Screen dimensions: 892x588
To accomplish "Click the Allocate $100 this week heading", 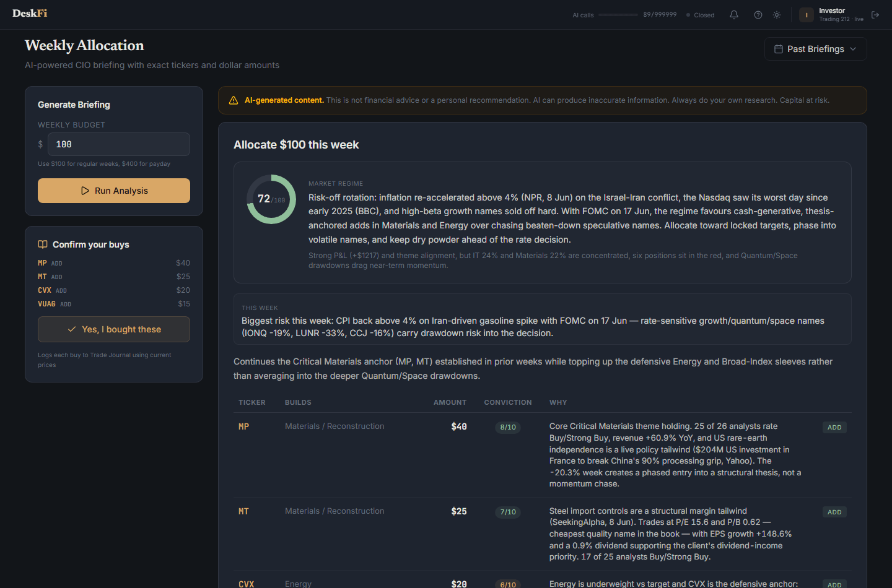I will [x=296, y=145].
